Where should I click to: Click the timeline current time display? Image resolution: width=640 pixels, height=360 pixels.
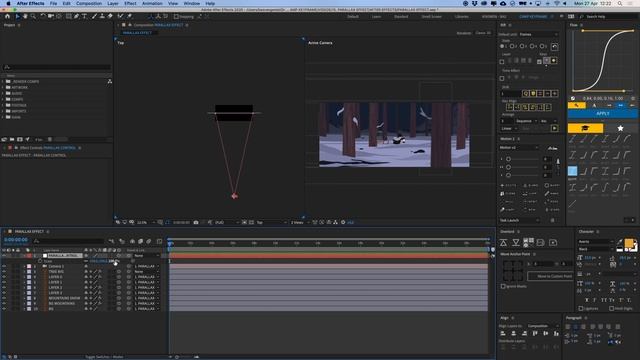(x=16, y=240)
